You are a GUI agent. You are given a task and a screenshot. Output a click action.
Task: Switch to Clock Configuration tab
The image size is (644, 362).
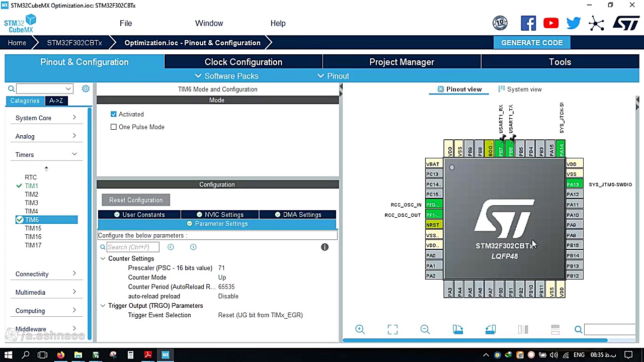243,62
